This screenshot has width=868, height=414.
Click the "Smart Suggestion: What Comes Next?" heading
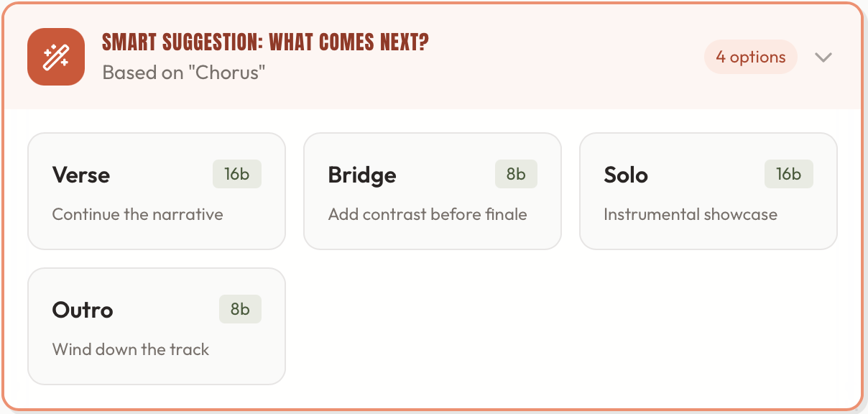[x=265, y=43]
